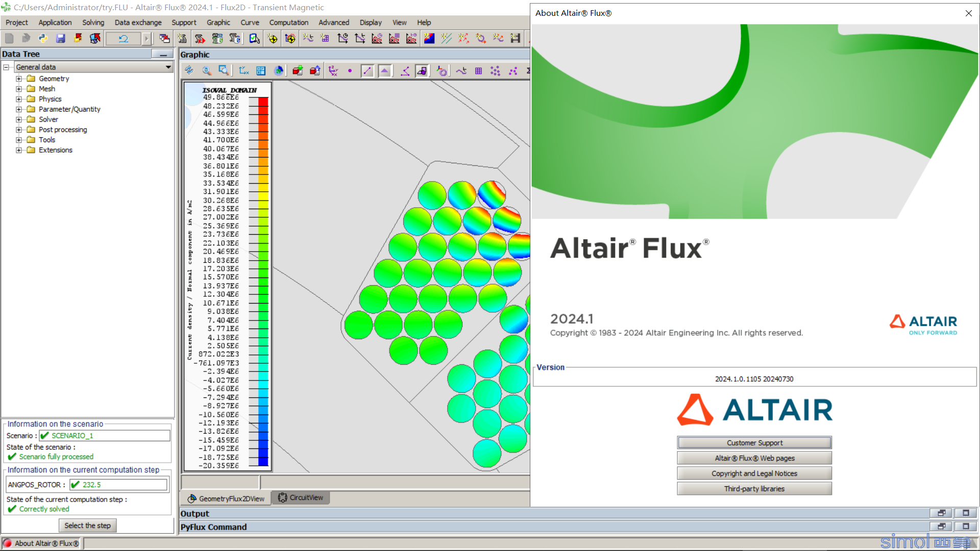The height and width of the screenshot is (551, 980).
Task: Open the Python script editor icon
Action: (43, 38)
